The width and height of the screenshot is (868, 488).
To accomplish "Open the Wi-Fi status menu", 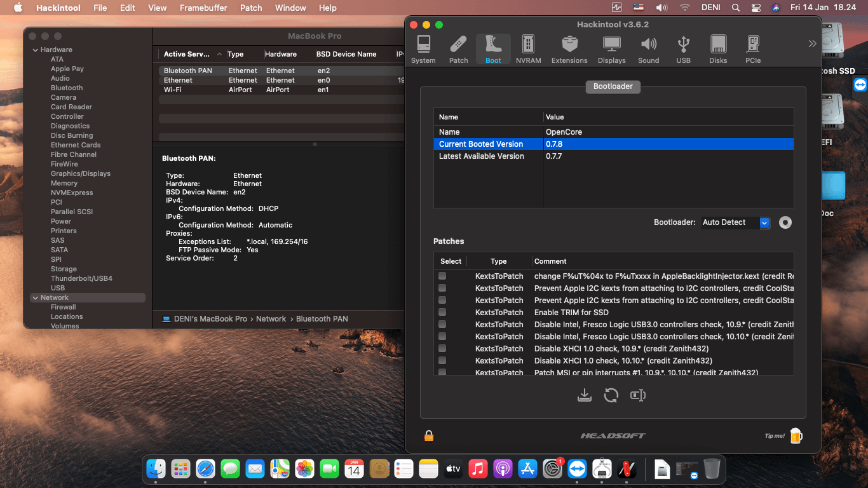I will click(684, 8).
